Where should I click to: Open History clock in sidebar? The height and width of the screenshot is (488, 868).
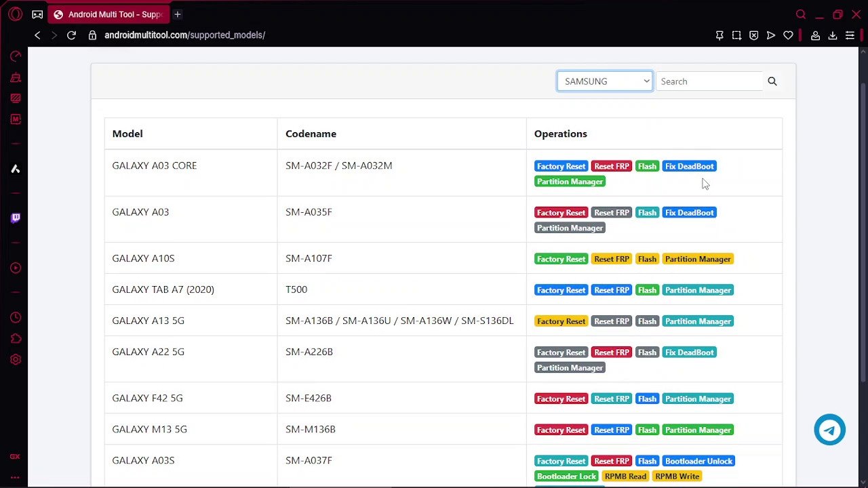point(15,317)
